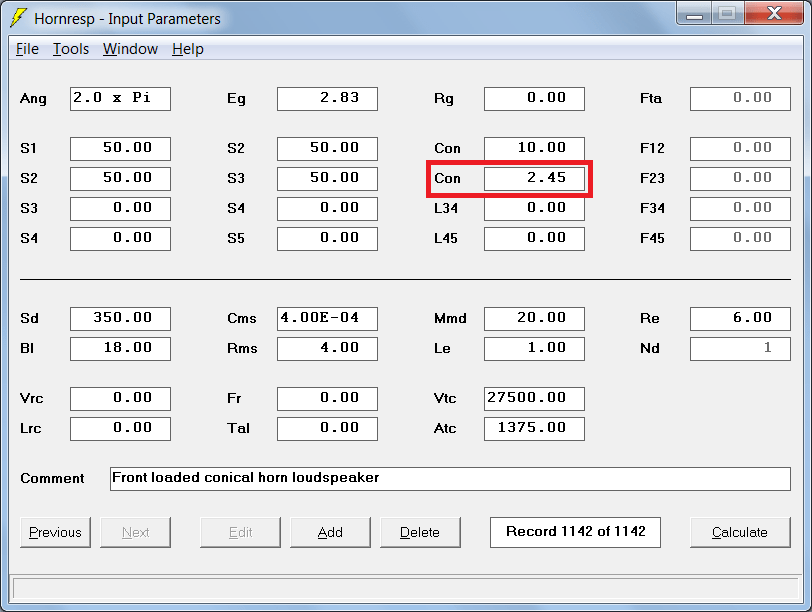Click the Delete record button
The width and height of the screenshot is (812, 612).
pos(420,532)
